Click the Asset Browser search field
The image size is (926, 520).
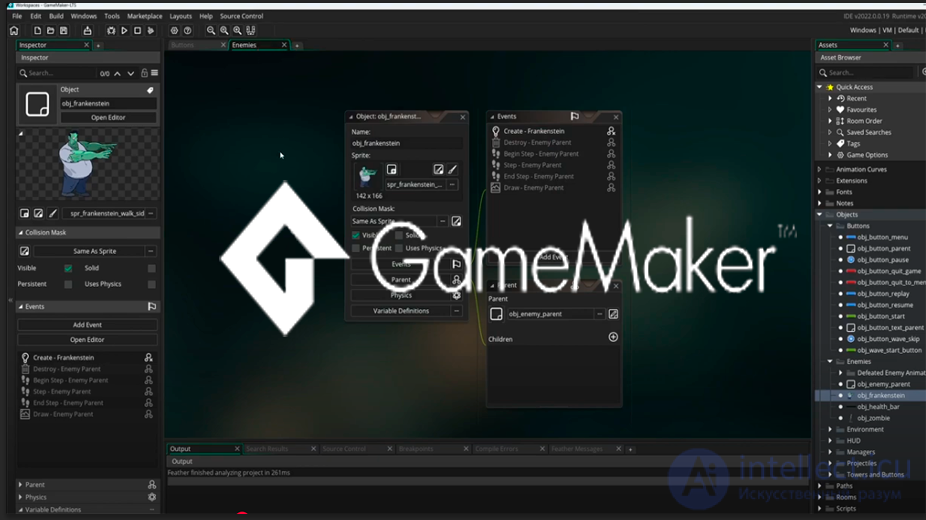click(x=869, y=73)
